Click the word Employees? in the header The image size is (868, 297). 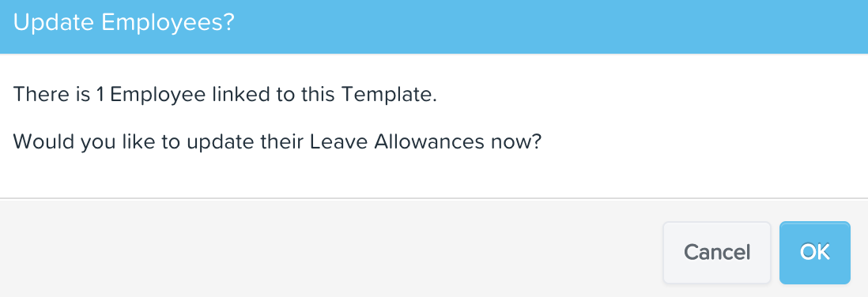(x=165, y=23)
